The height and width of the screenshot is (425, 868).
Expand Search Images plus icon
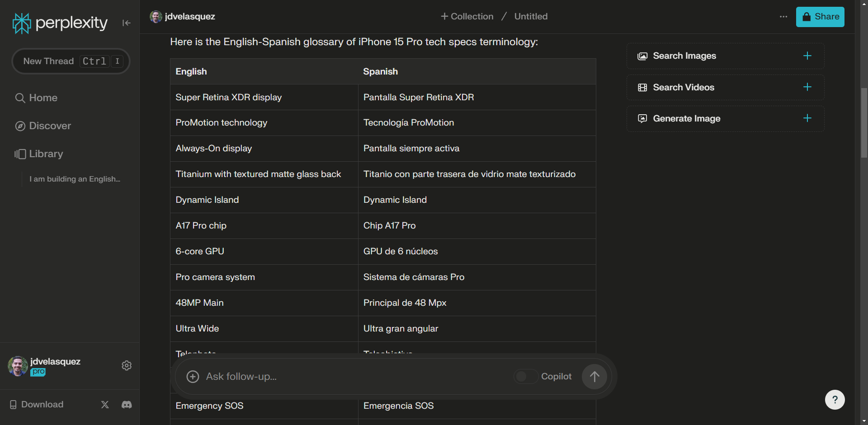[x=807, y=56]
